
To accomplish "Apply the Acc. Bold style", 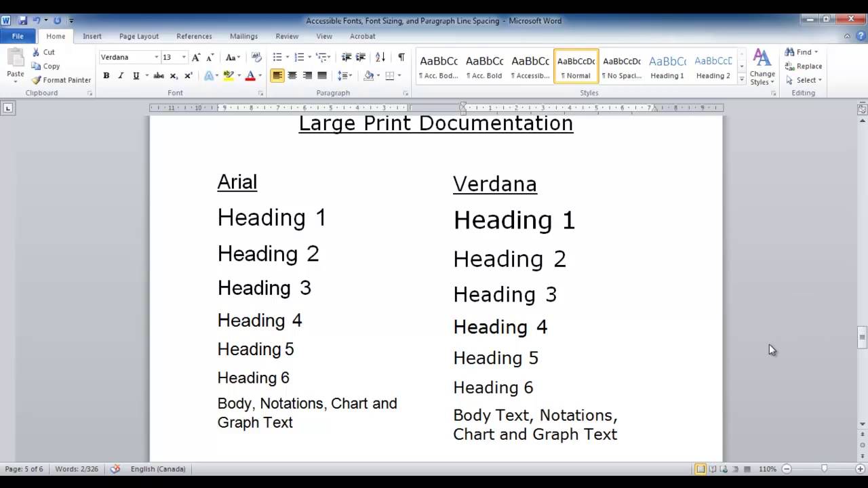I will 484,66.
